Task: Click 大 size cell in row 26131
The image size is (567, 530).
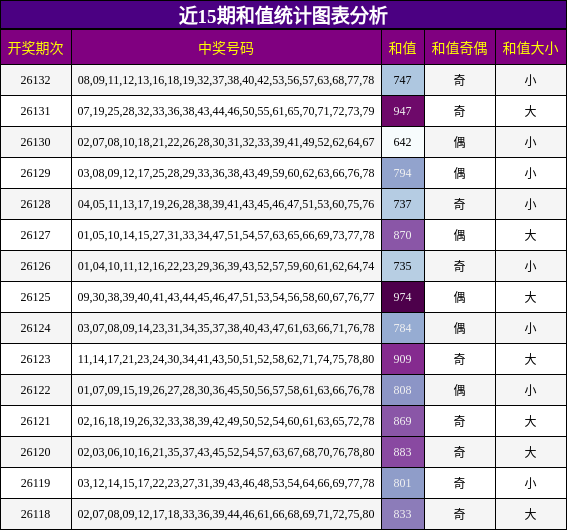Action: pos(530,111)
